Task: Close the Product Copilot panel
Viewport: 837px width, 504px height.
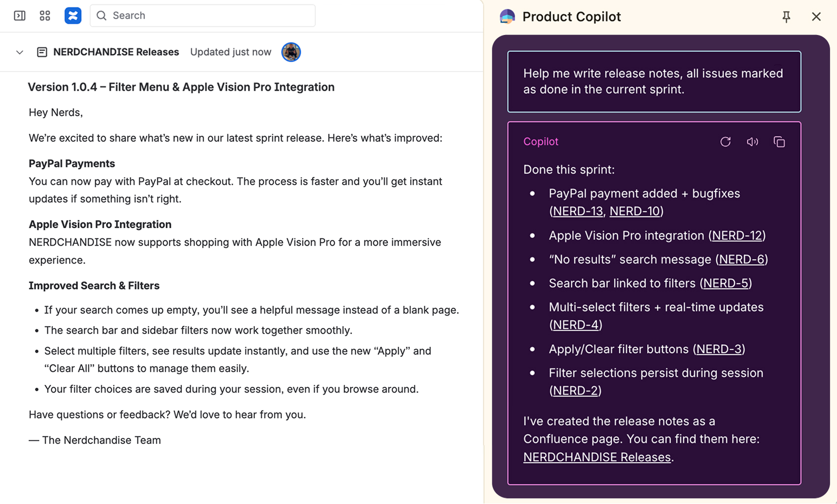Action: 816,17
